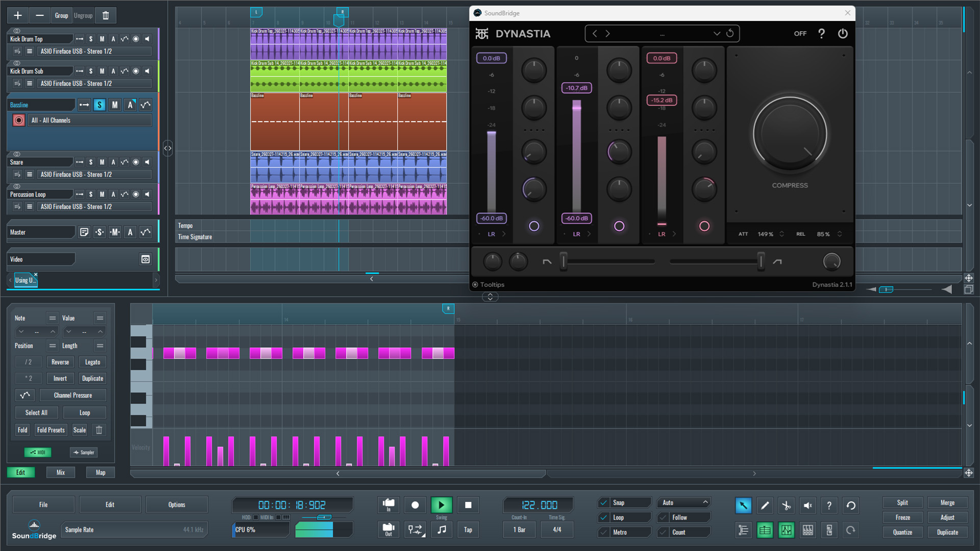The image size is (980, 551).
Task: Enable Follow checkbox
Action: coord(663,517)
